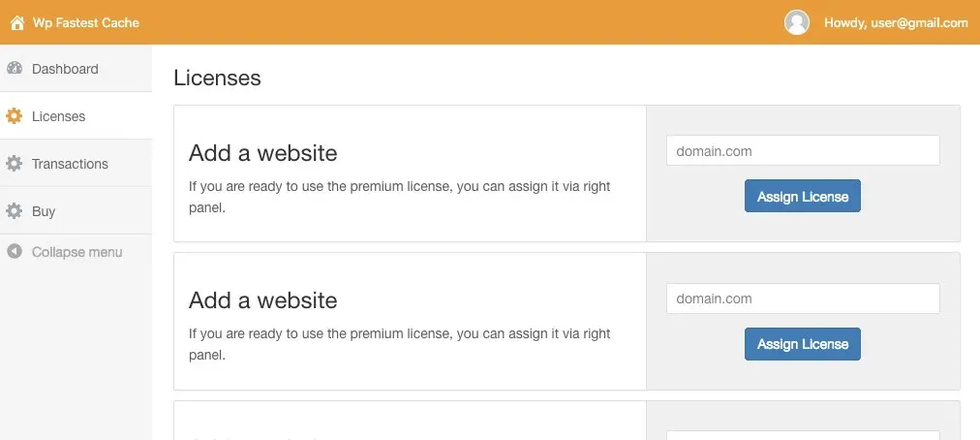Click the Dashboard gauge icon
Viewport: 980px width, 440px height.
tap(15, 68)
